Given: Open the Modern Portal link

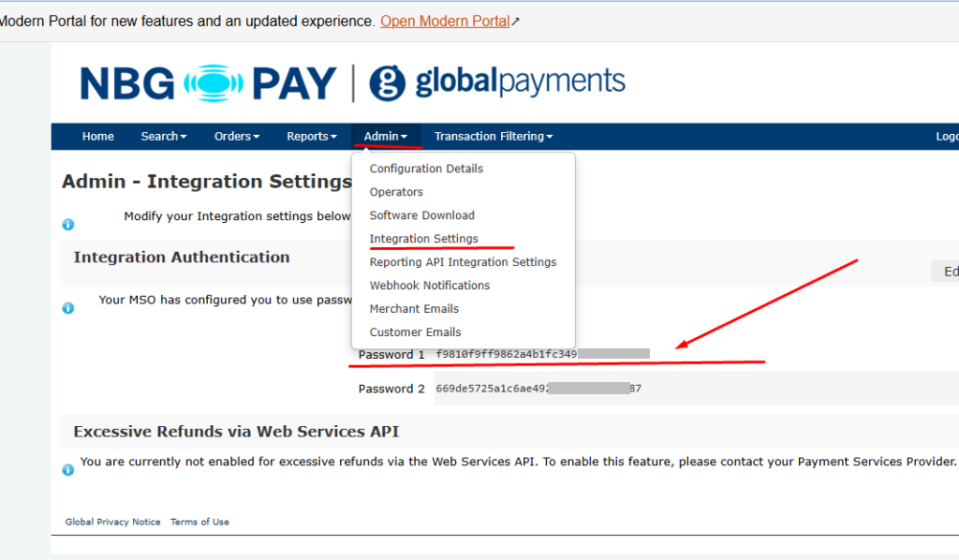Looking at the screenshot, I should pos(445,22).
